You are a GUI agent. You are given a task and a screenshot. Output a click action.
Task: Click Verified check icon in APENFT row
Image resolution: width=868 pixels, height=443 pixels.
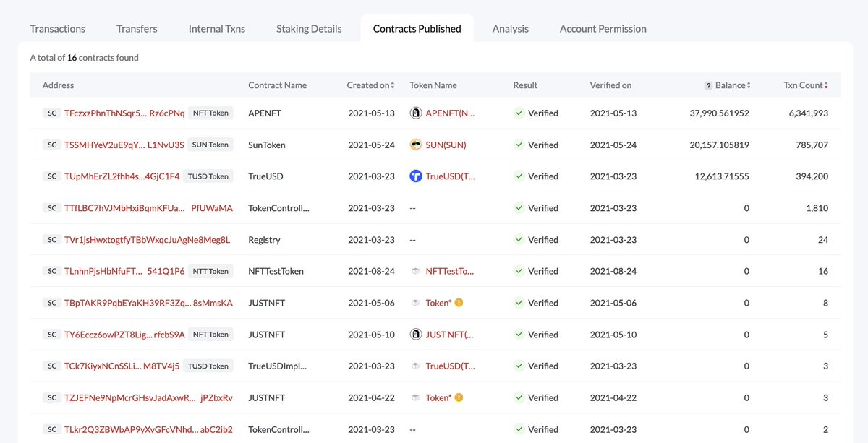coord(519,113)
